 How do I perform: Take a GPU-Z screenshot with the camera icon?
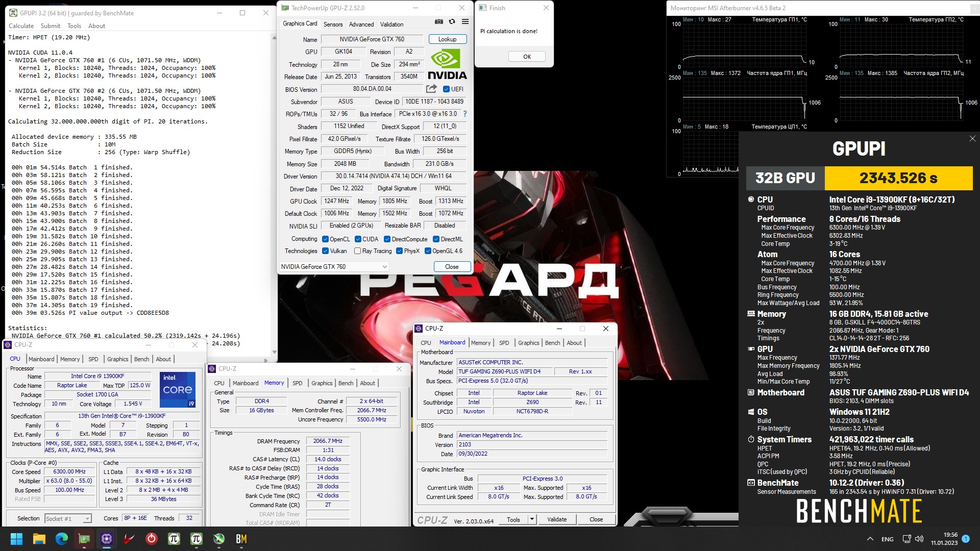pyautogui.click(x=438, y=22)
